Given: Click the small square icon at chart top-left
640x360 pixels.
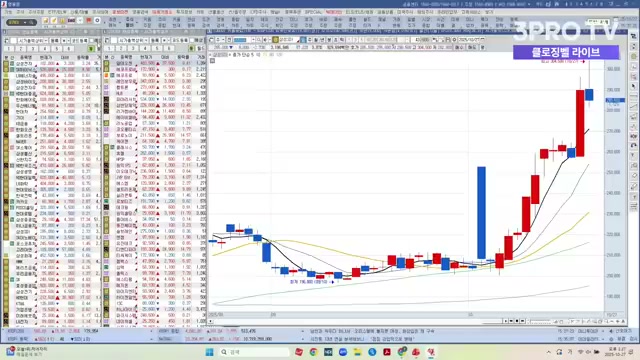Looking at the screenshot, I should tap(213, 61).
